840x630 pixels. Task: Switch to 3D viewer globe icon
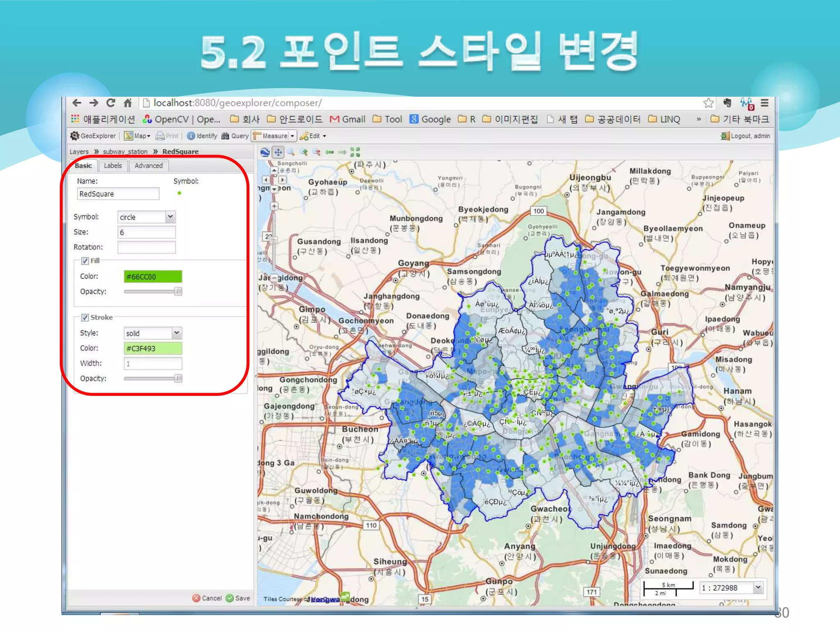pyautogui.click(x=265, y=152)
